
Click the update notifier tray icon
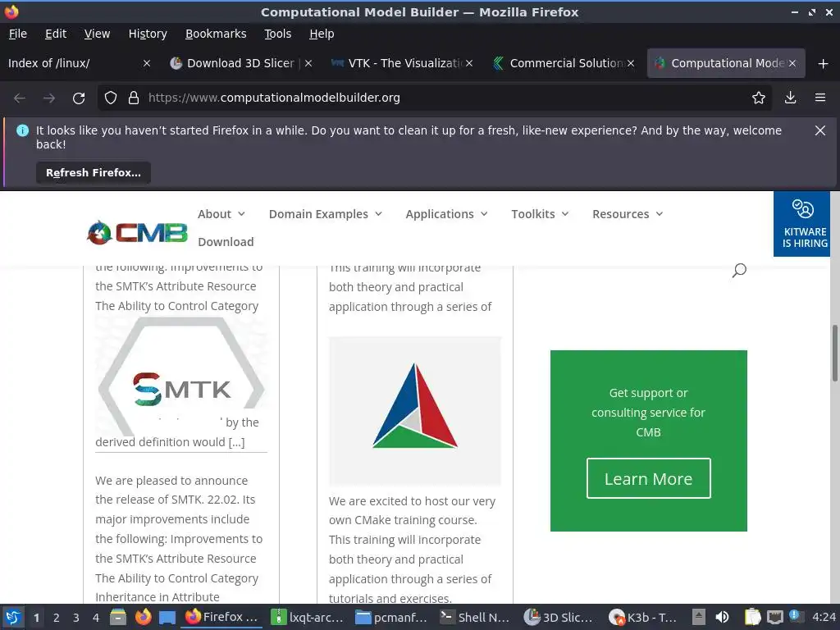click(795, 616)
